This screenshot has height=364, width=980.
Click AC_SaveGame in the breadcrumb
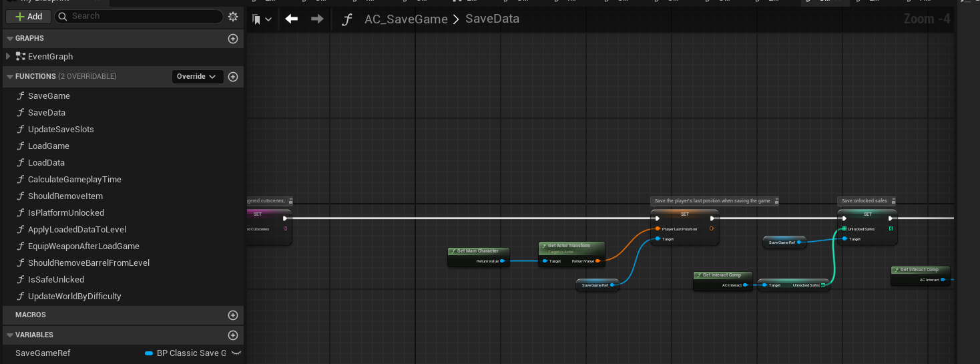(x=405, y=19)
